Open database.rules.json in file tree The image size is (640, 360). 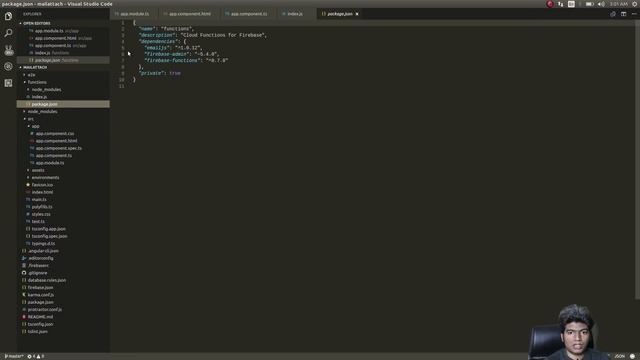pyautogui.click(x=47, y=280)
